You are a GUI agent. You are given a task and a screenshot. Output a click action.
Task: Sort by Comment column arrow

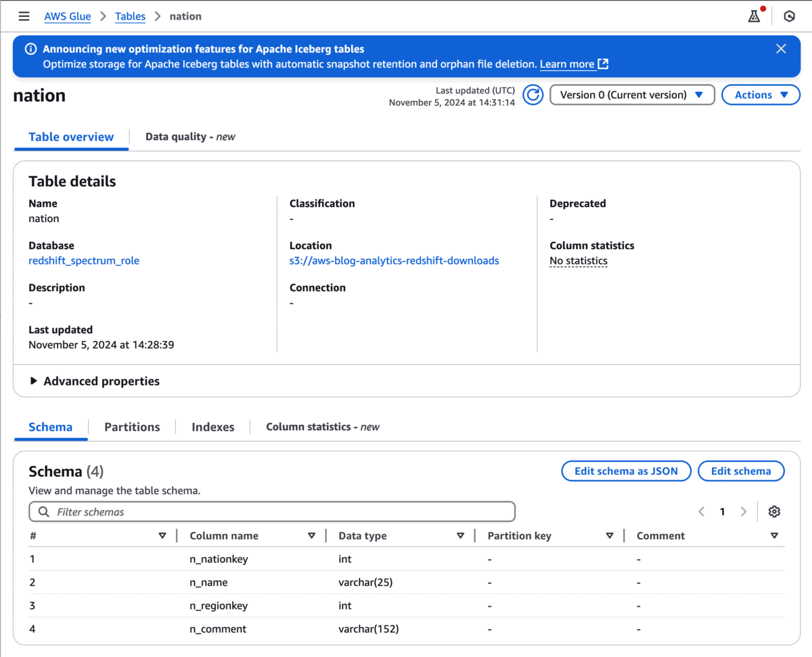click(774, 536)
